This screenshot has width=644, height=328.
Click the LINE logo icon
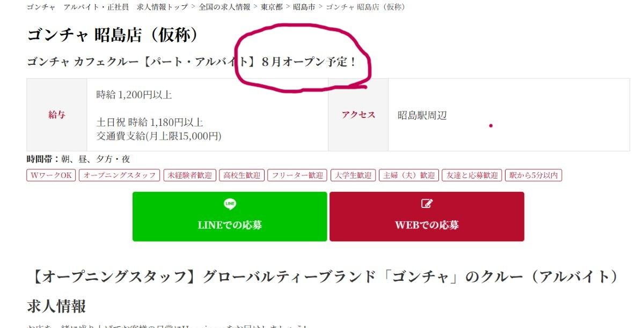(230, 204)
